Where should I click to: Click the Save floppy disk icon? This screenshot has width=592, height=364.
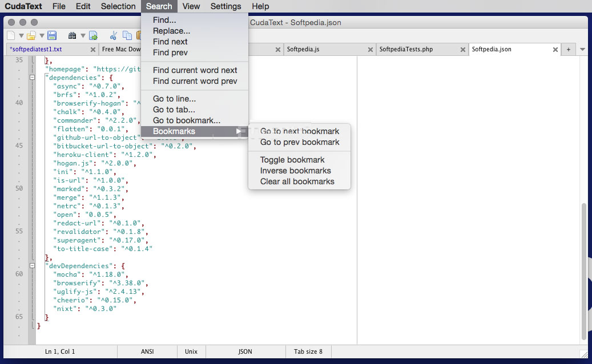(x=52, y=35)
